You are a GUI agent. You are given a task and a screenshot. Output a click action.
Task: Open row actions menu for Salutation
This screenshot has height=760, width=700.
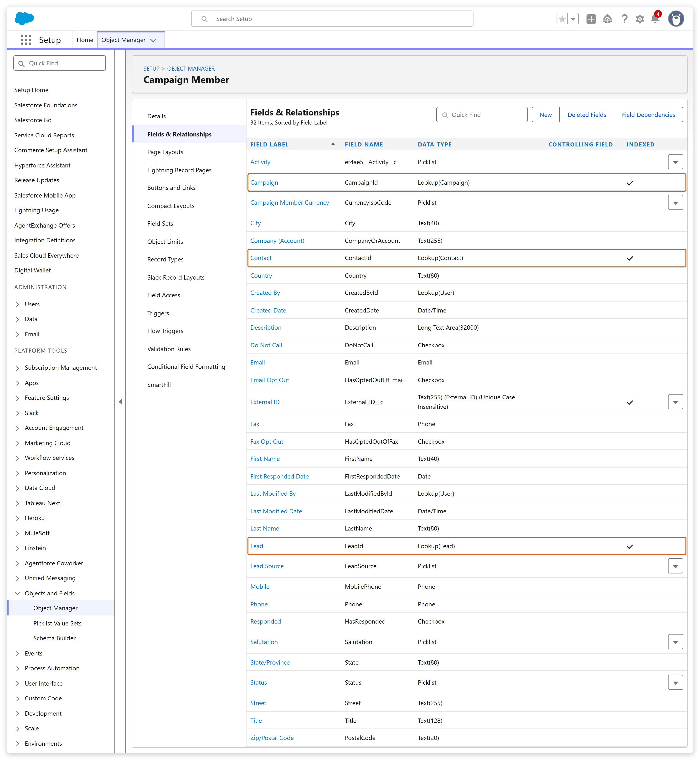(x=675, y=642)
